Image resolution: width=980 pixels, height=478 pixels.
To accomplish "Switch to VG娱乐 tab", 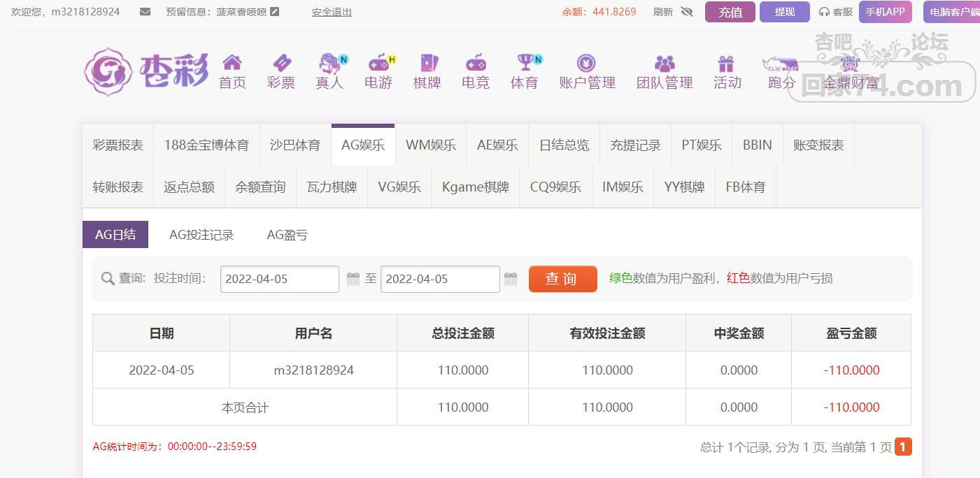I will [399, 187].
